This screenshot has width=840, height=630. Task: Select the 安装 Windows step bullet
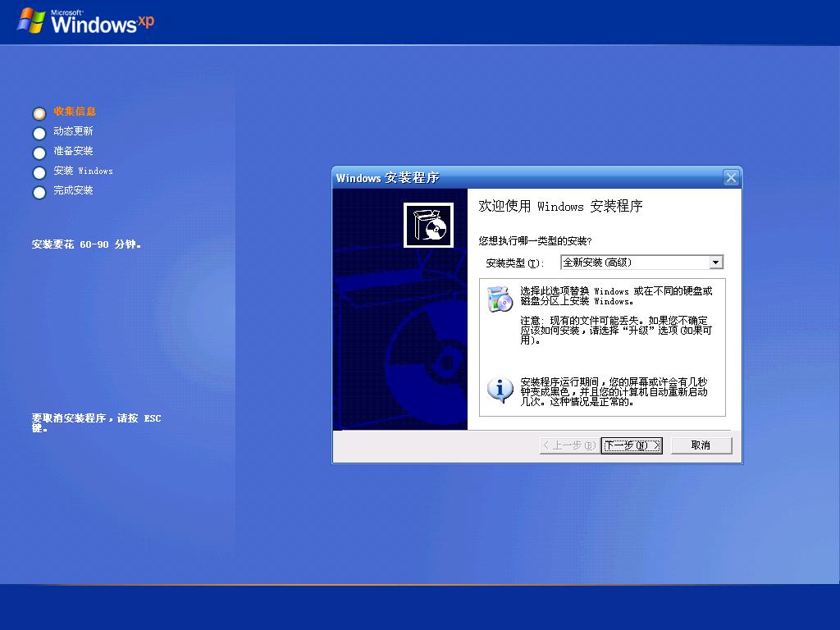point(39,173)
